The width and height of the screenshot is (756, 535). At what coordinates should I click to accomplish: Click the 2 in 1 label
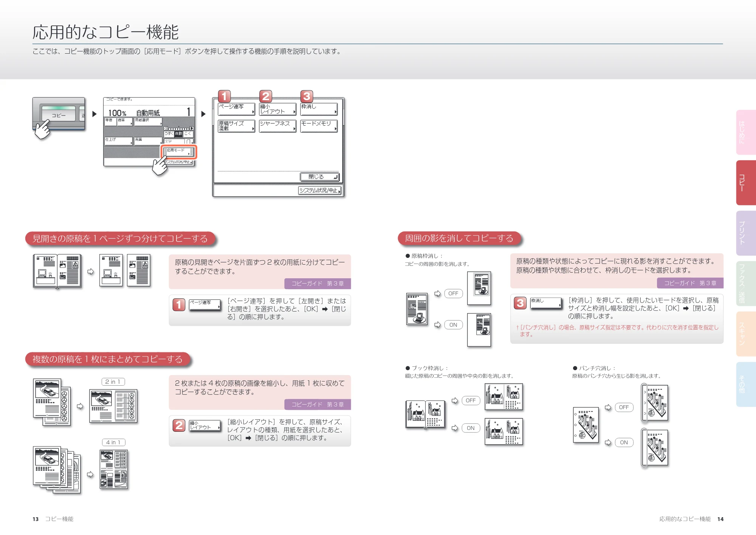point(113,382)
